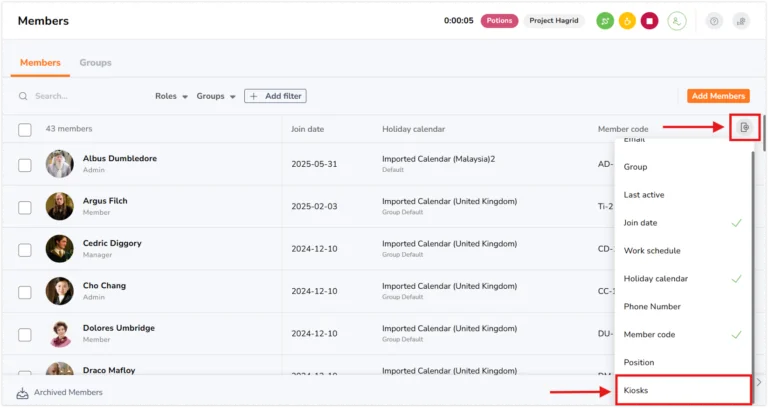Image resolution: width=768 pixels, height=408 pixels.
Task: Open the green-outlined user profile icon
Action: (677, 21)
